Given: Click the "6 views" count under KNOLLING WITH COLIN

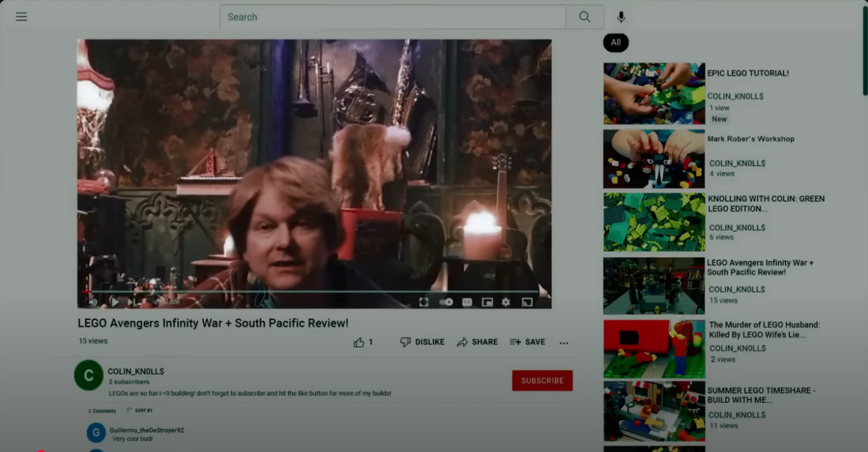Looking at the screenshot, I should [x=722, y=237].
